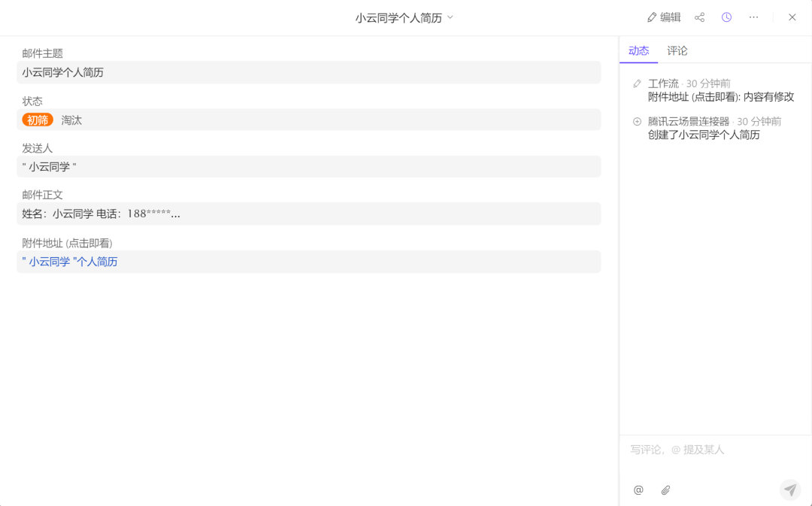Switch to the 动态 tab
Image resolution: width=812 pixels, height=506 pixels.
click(x=638, y=51)
